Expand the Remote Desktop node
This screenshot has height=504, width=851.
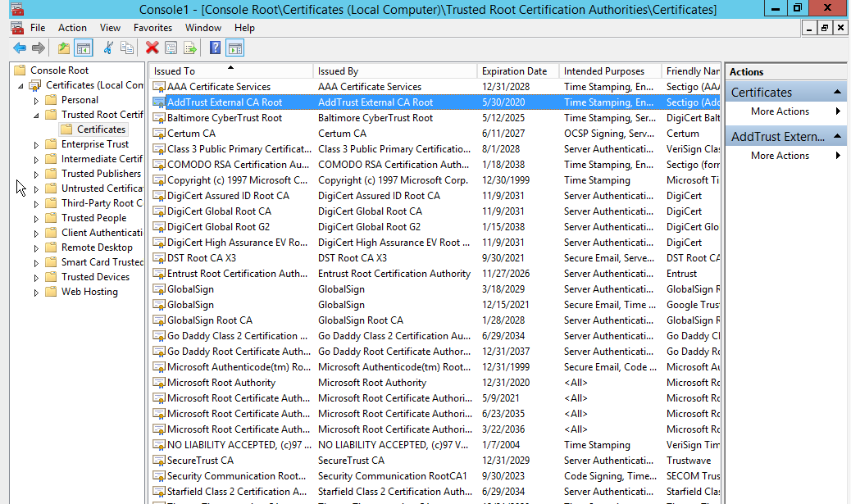(x=36, y=248)
